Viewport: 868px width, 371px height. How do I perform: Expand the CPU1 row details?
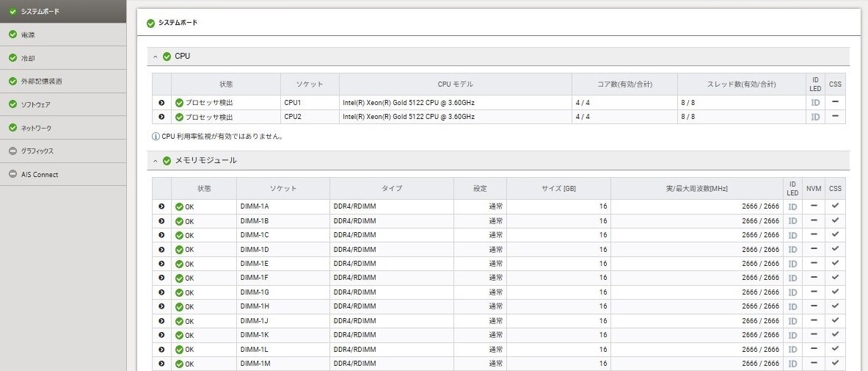click(x=161, y=102)
